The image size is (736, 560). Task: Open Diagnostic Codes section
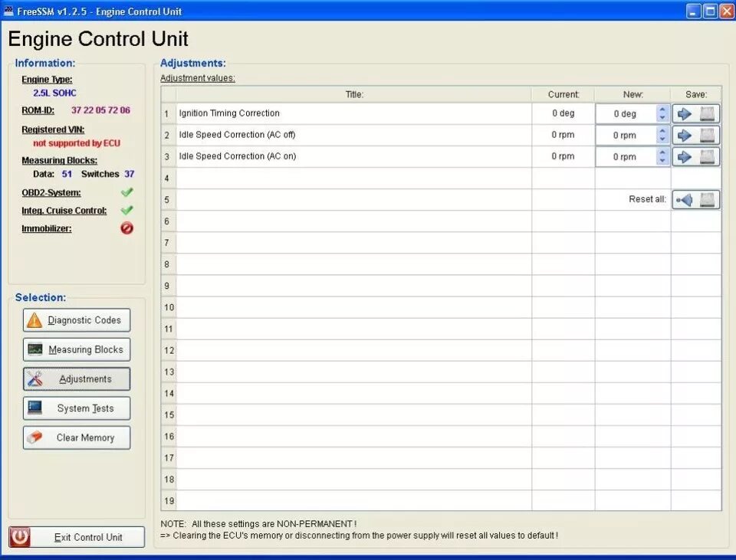click(x=77, y=320)
